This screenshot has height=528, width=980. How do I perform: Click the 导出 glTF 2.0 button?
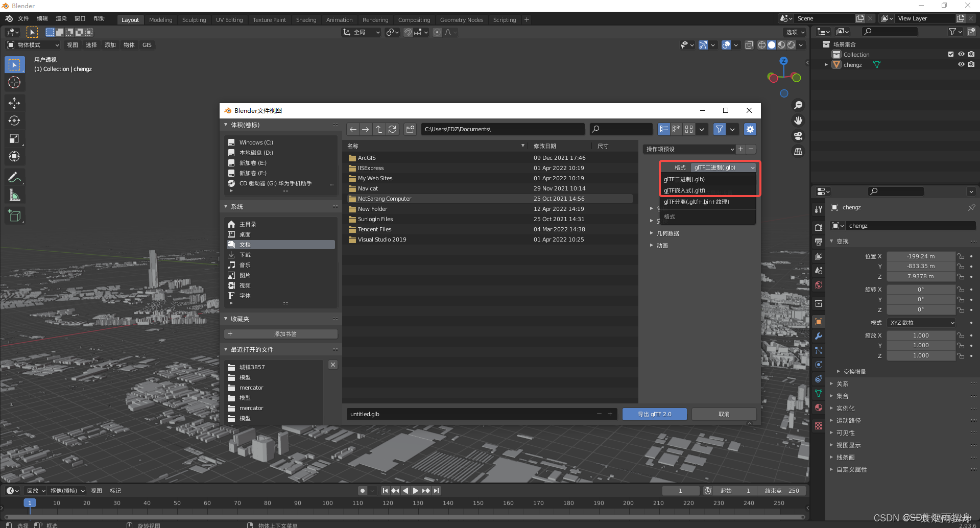[x=654, y=414]
